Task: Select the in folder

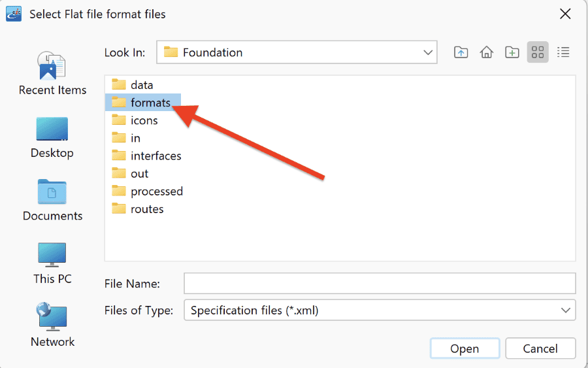Action: [x=126, y=138]
